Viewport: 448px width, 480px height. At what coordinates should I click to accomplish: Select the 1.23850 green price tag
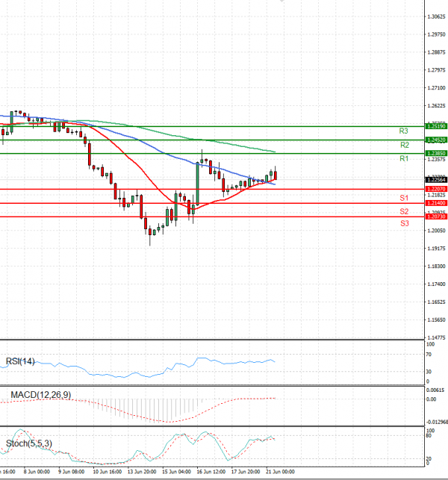(436, 153)
